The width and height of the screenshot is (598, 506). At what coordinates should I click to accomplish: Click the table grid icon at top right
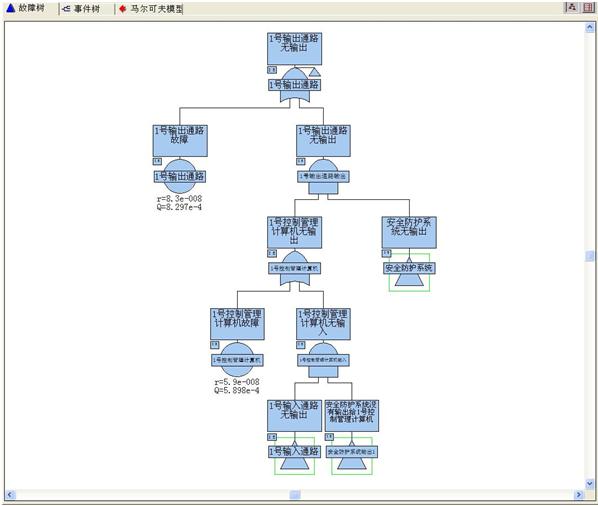pos(588,7)
